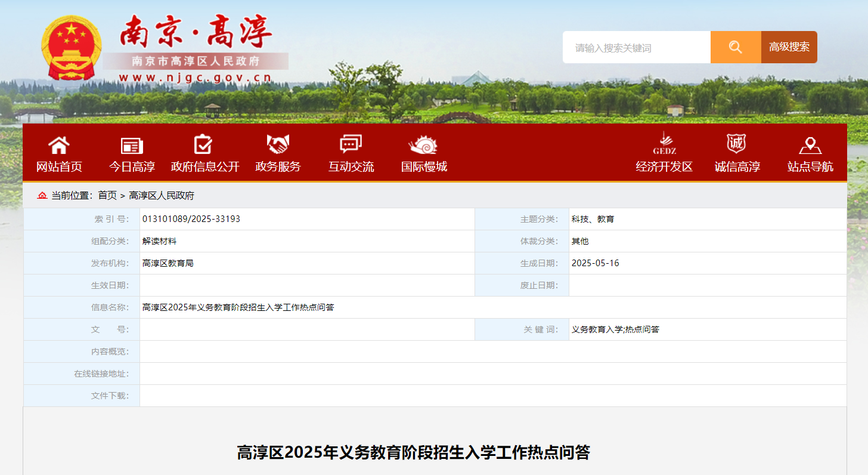Select the 互动交流 navigation label

(351, 167)
